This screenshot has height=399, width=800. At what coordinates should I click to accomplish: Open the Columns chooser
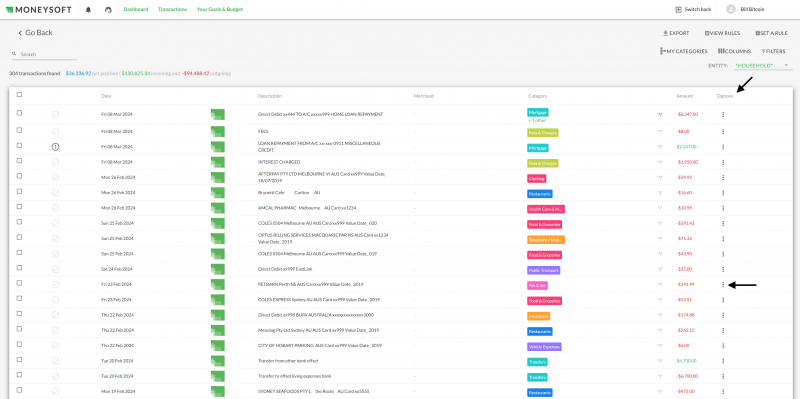tap(734, 52)
